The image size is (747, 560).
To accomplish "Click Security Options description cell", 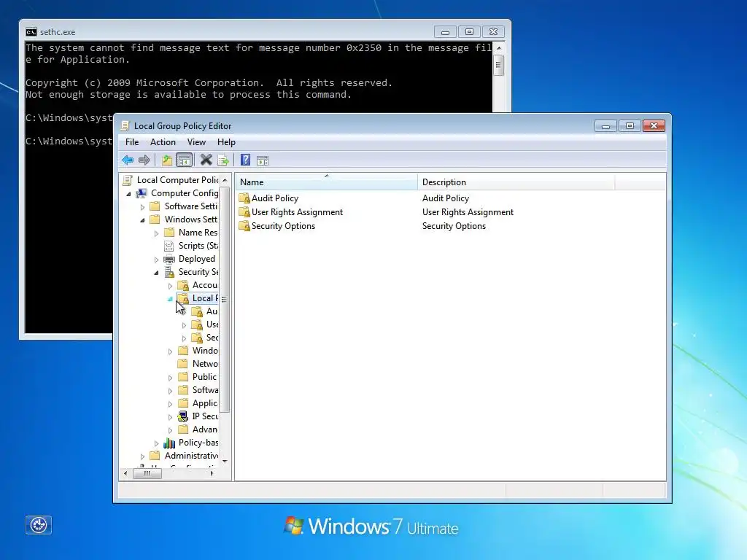I will [454, 226].
